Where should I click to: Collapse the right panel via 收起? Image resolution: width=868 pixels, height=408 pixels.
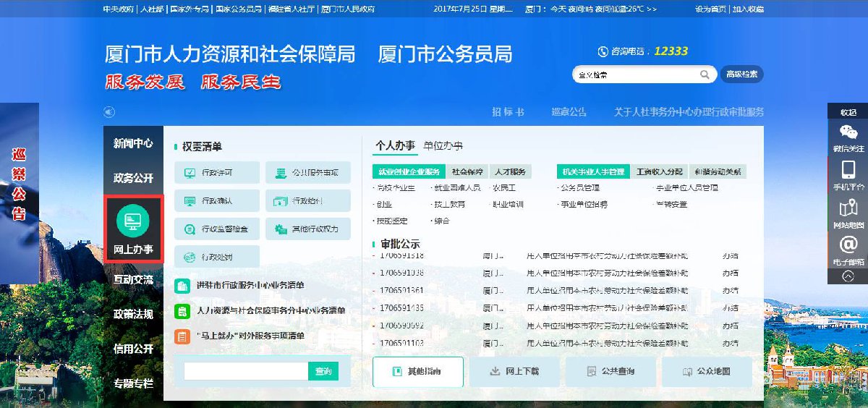click(848, 112)
